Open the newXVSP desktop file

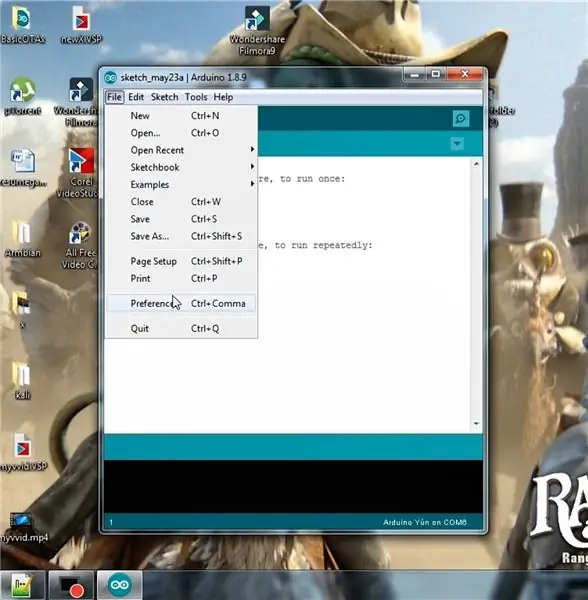[x=81, y=25]
